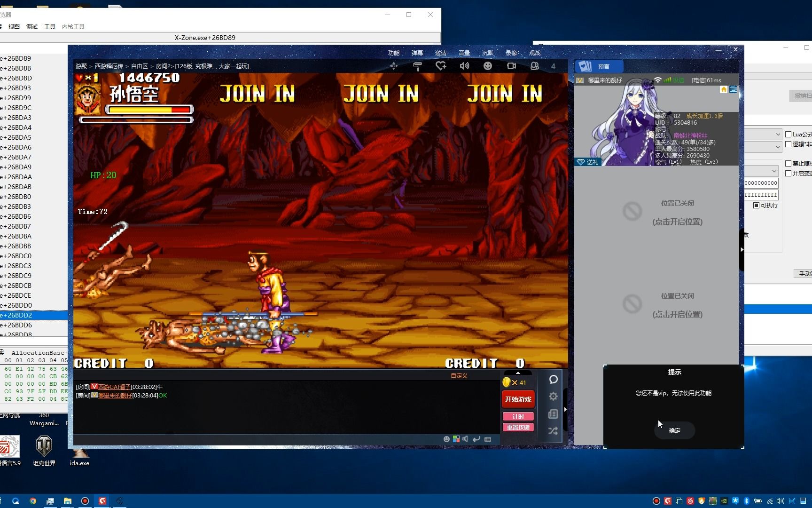Click the Bluetooth tray icon
This screenshot has width=812, height=508.
tap(746, 501)
